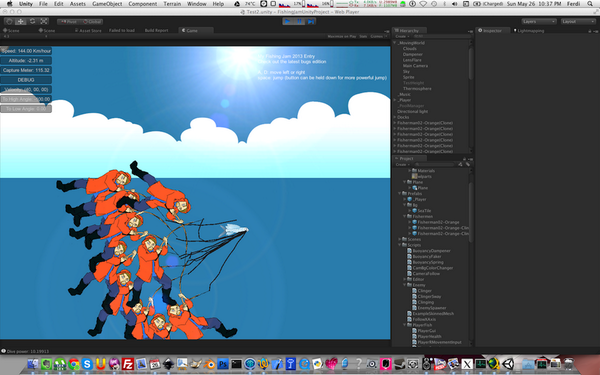Select LensFlare in Hierarchy
Image resolution: width=600 pixels, height=375 pixels.
coord(412,60)
